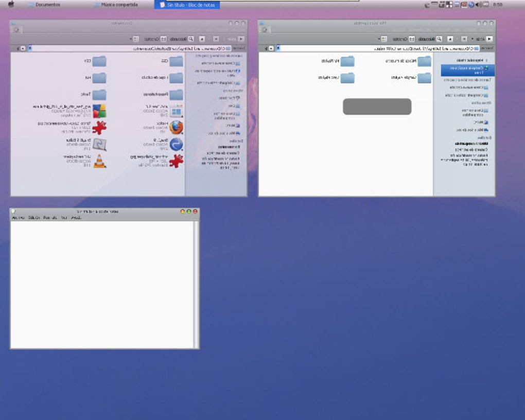Open views dropdown in Documentos window toolbar
Image resolution: width=525 pixels, height=420 pixels.
point(135,39)
